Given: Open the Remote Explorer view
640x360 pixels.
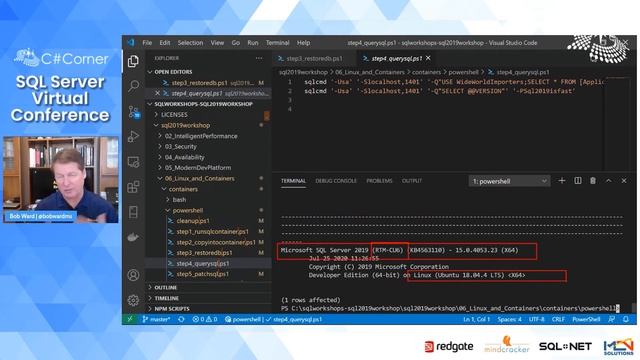Looking at the screenshot, I should coord(133,162).
